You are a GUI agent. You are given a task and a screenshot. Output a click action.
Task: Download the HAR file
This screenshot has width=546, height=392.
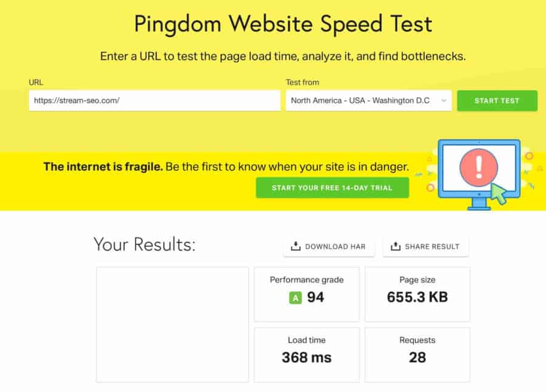point(329,247)
